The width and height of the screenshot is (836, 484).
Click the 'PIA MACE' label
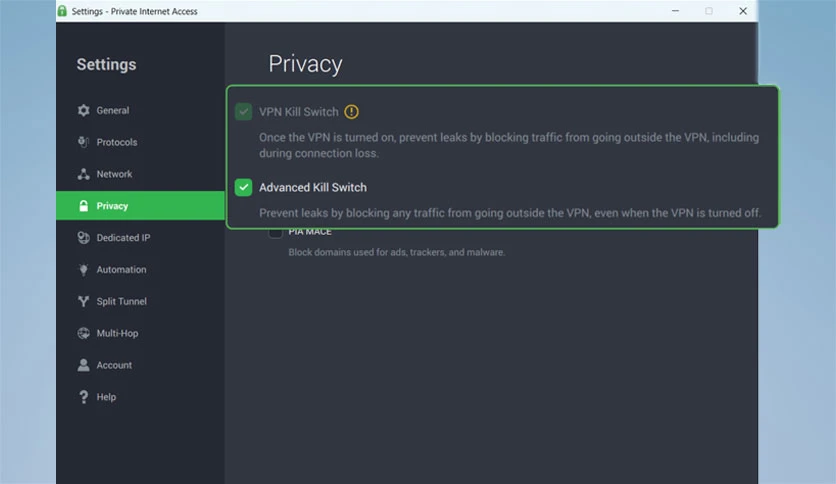(310, 232)
